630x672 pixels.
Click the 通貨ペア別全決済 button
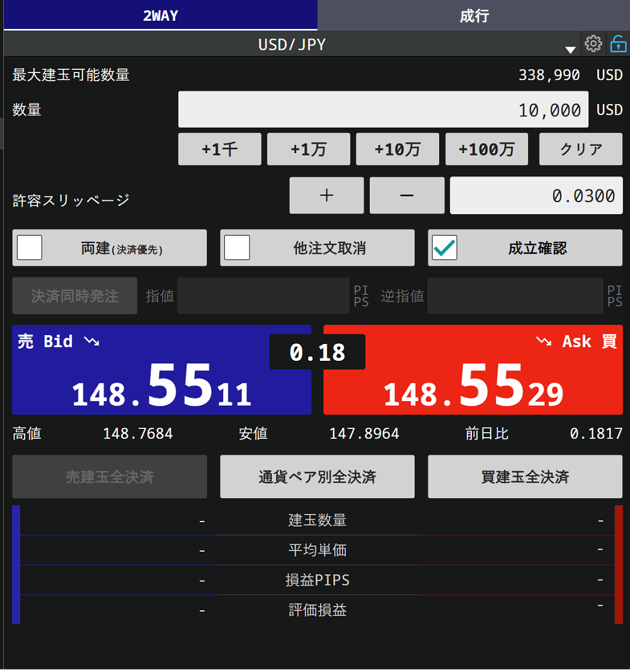(317, 477)
